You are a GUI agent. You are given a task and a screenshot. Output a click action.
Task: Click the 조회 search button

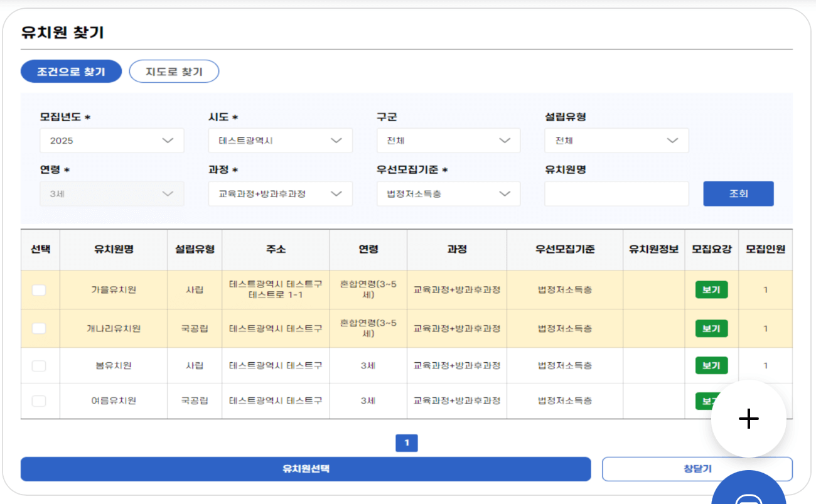(738, 194)
